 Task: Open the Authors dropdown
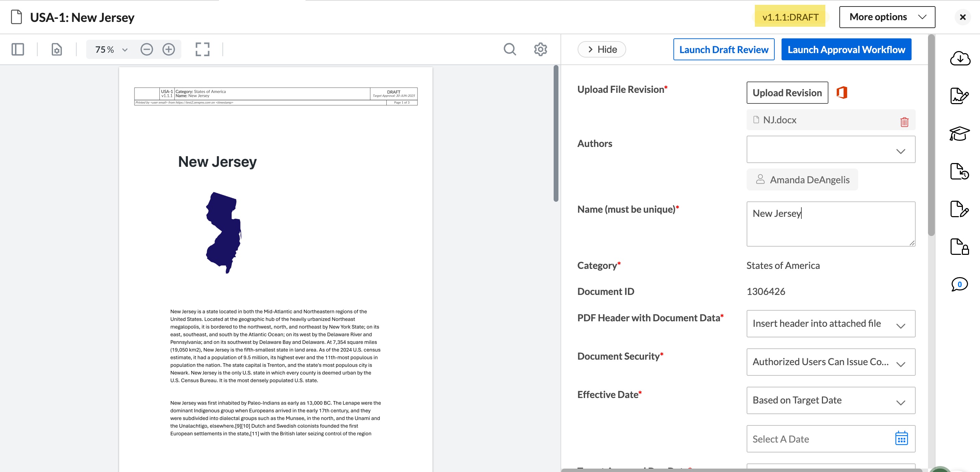point(830,149)
